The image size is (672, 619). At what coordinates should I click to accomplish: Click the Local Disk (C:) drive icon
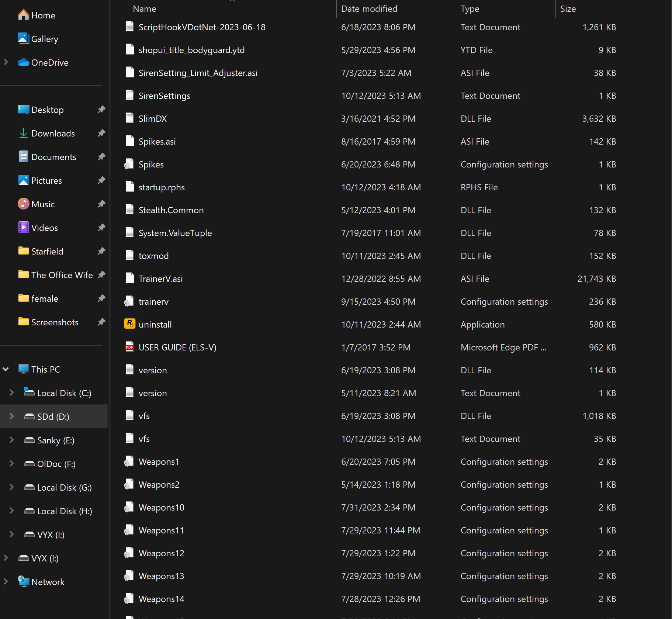pyautogui.click(x=29, y=392)
